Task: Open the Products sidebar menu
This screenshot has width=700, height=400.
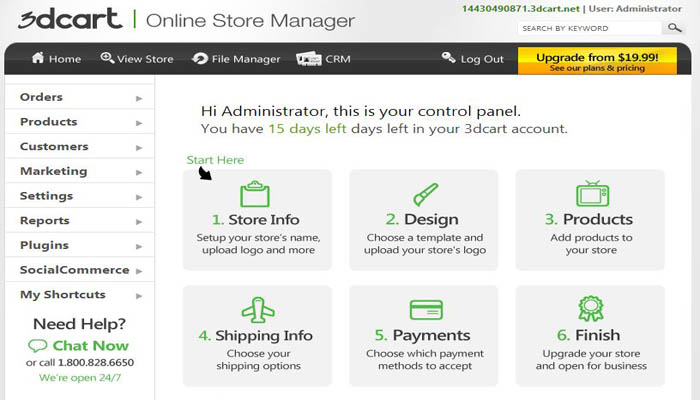Action: [79, 121]
